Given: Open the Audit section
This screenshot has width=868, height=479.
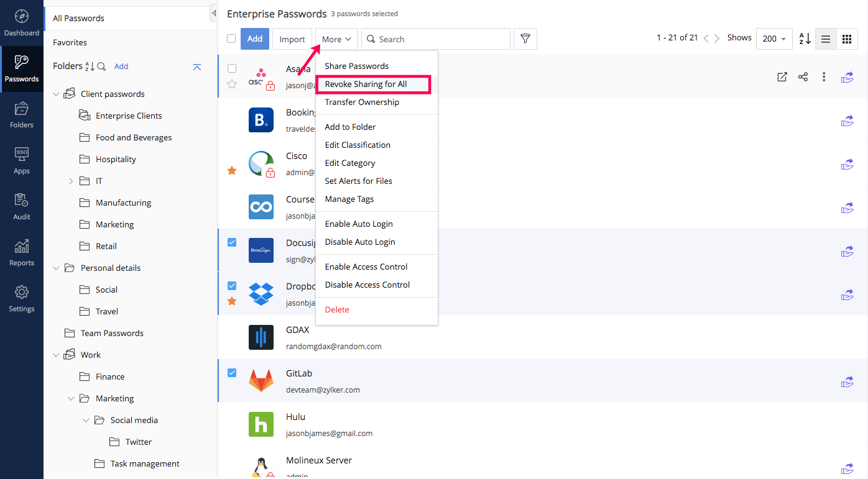Looking at the screenshot, I should click(x=22, y=207).
